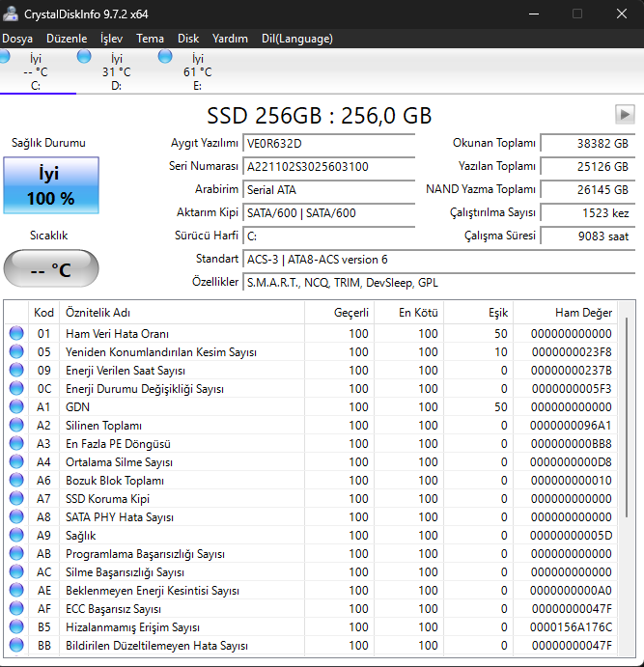Viewport: 644px width, 667px height.
Task: Click the İyi 100 % health status box
Action: point(51,185)
